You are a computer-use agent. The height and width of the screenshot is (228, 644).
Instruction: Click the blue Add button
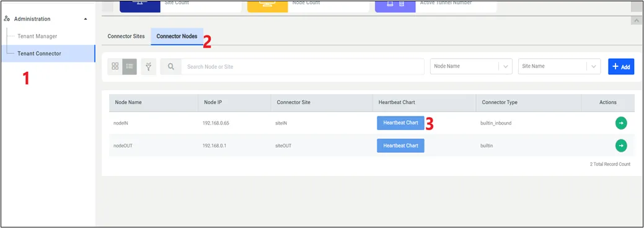coord(621,66)
